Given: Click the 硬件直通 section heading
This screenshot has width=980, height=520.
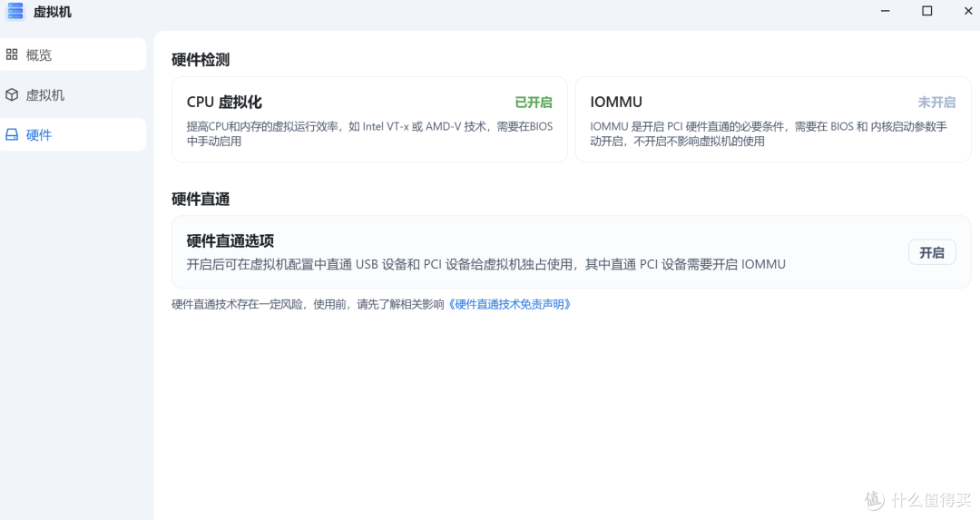Looking at the screenshot, I should [201, 199].
